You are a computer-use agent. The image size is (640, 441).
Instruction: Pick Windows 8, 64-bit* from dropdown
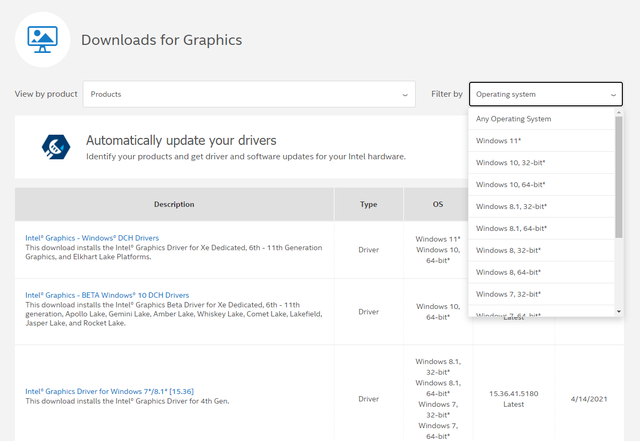[x=508, y=272]
